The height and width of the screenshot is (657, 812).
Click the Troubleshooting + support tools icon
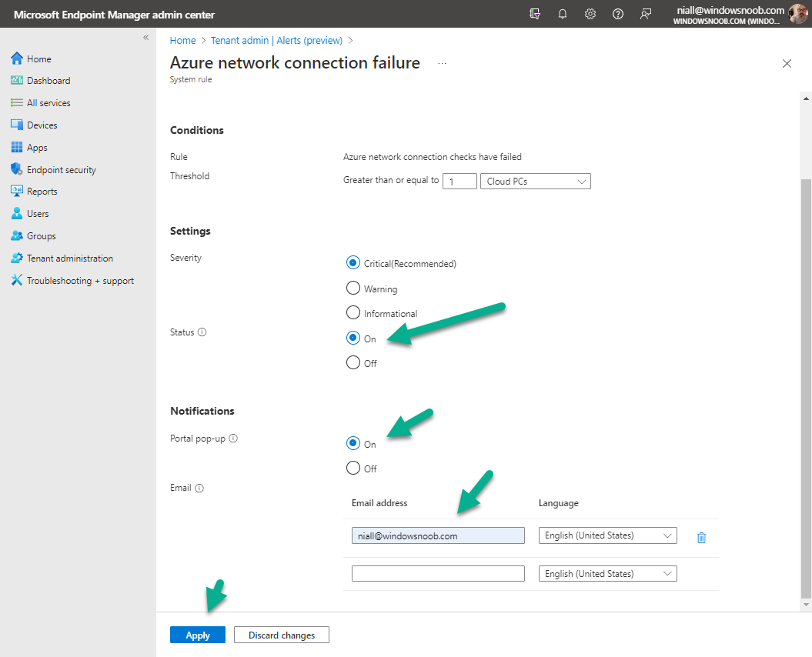click(x=17, y=280)
